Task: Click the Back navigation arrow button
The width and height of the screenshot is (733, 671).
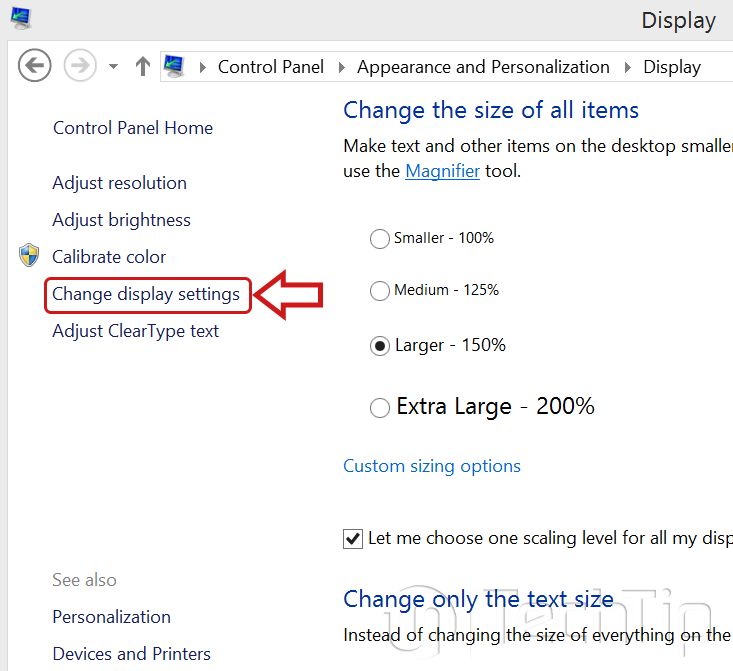Action: pos(35,66)
